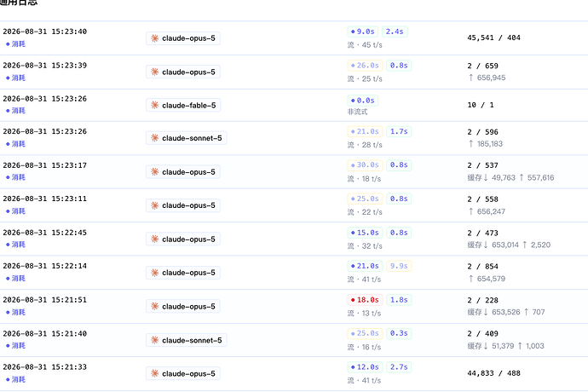
Task: Select timestamp 2026-08-31 15:21:40
Action: 45,333
